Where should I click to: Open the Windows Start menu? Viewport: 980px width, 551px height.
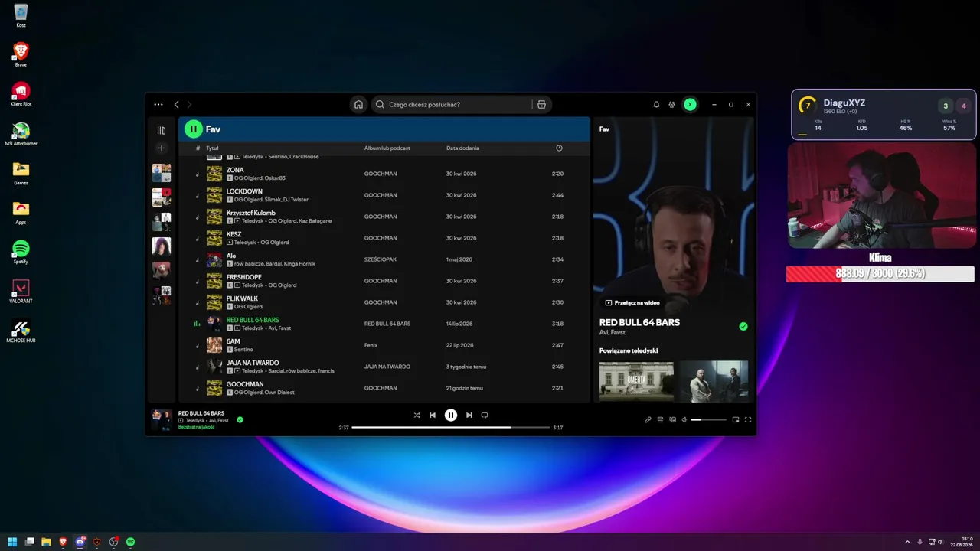pos(12,542)
